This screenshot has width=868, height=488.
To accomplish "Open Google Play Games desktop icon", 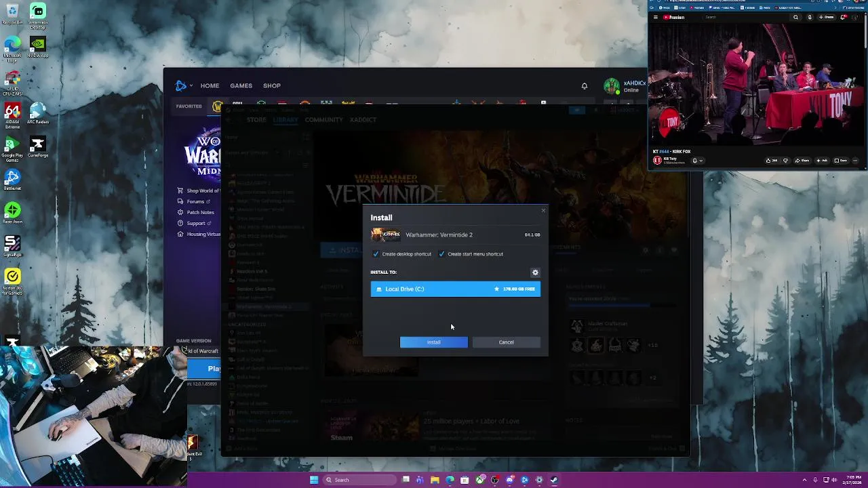I will click(12, 148).
